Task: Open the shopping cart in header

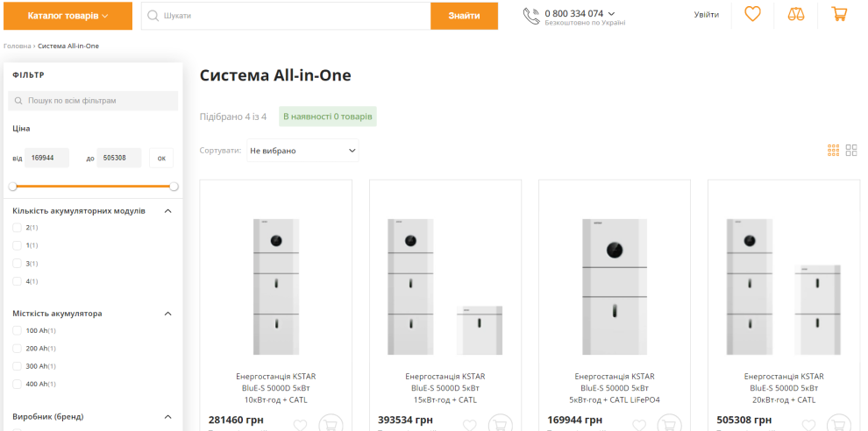Action: click(x=839, y=15)
